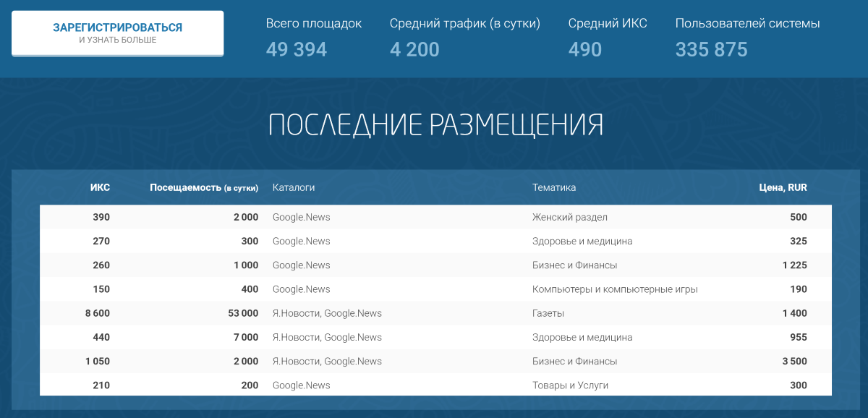
Task: Select the ИКС value 270
Action: [101, 241]
